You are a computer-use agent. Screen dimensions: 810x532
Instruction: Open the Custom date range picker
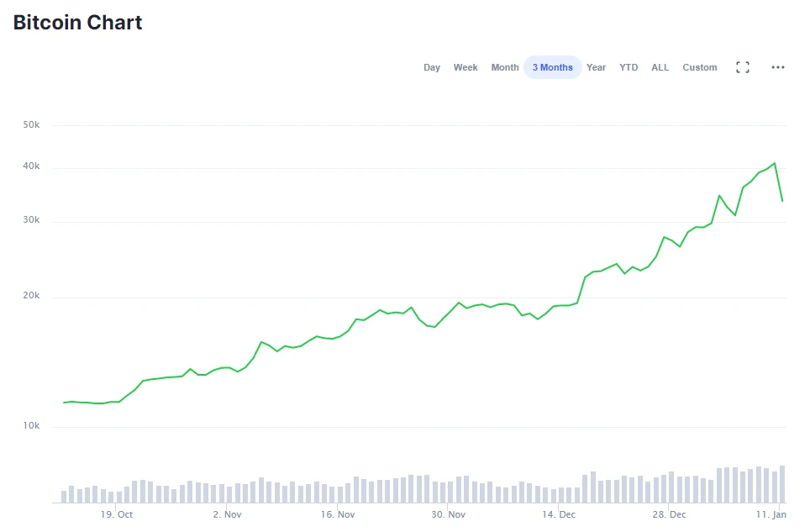tap(700, 67)
